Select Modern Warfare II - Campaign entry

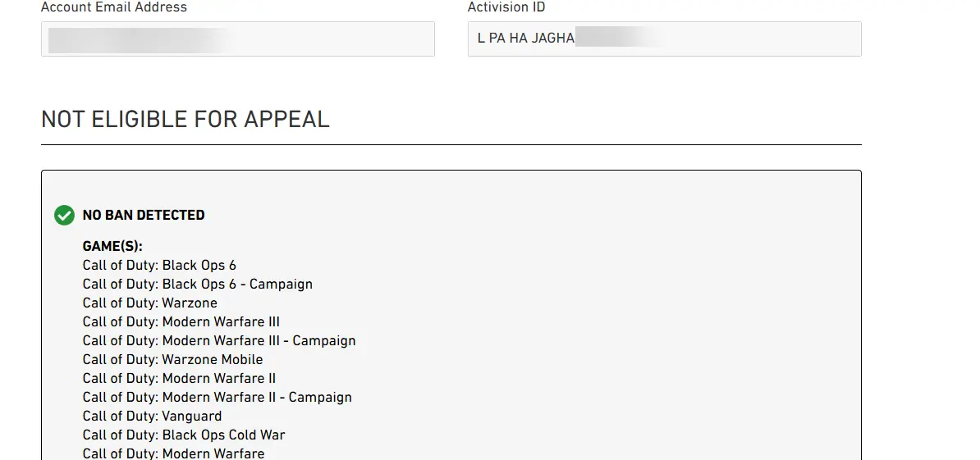point(217,397)
